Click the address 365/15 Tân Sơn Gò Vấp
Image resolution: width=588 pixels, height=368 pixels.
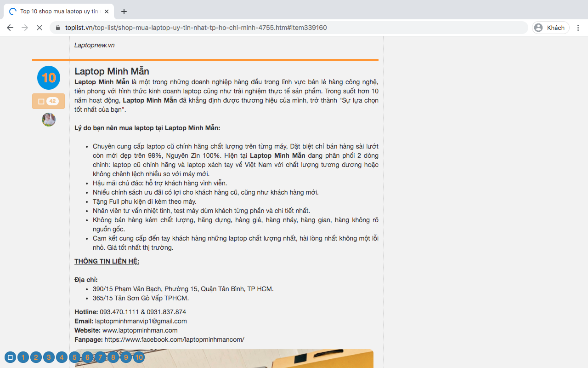141,298
